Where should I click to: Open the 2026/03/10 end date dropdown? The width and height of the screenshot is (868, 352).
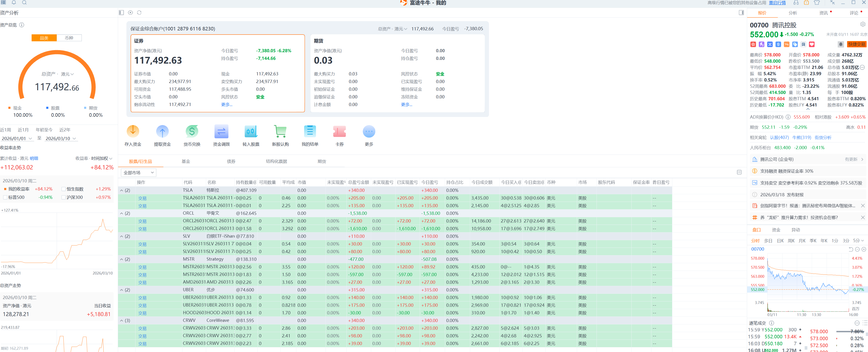[x=61, y=139]
